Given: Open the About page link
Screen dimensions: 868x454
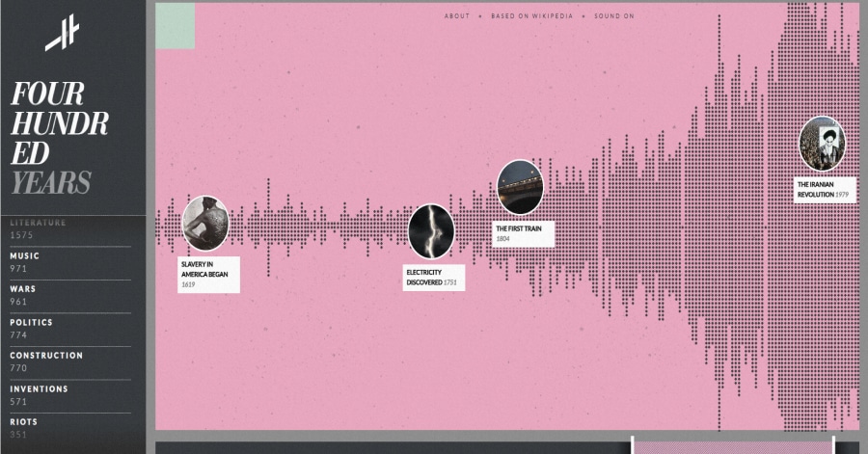Looking at the screenshot, I should pos(457,16).
